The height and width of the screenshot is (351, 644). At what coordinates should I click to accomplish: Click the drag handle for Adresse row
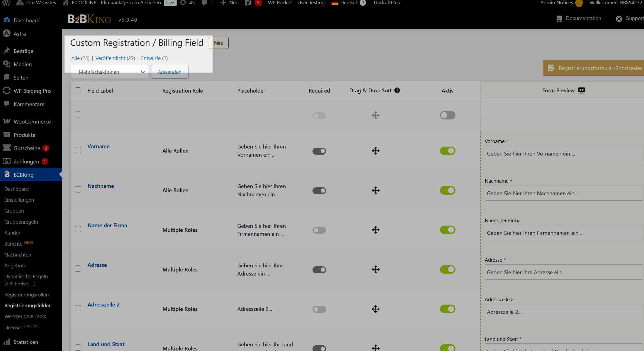376,270
